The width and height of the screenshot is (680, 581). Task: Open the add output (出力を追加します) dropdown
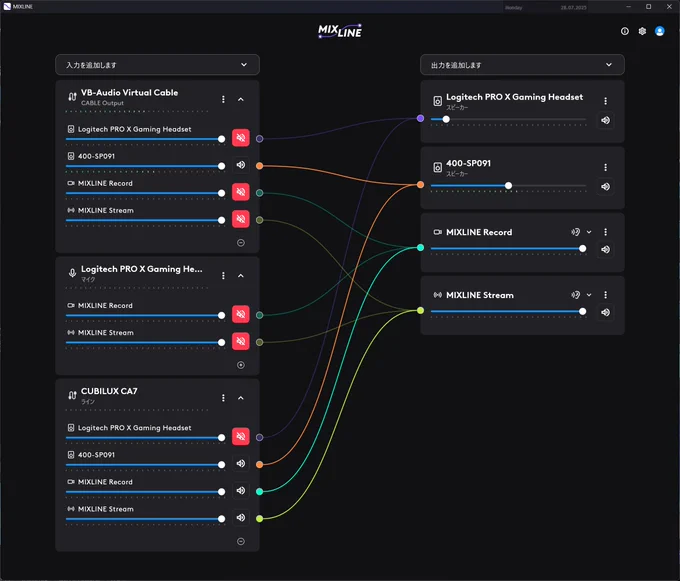(522, 65)
